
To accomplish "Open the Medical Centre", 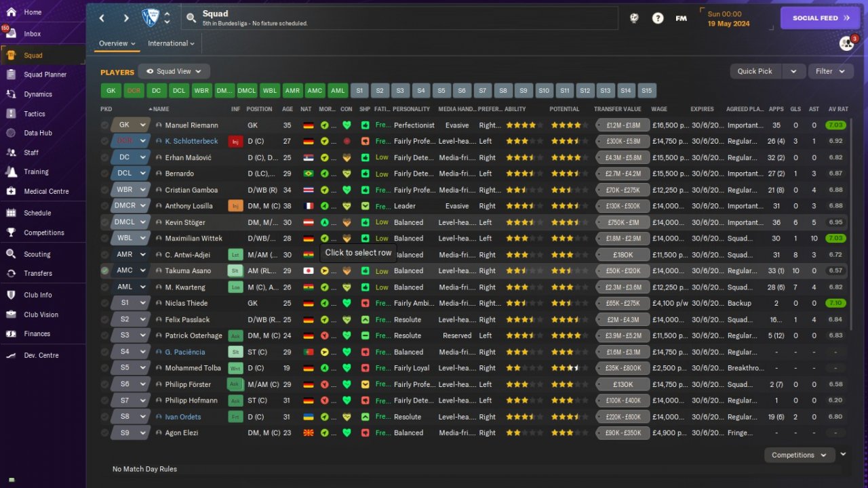I will [46, 191].
